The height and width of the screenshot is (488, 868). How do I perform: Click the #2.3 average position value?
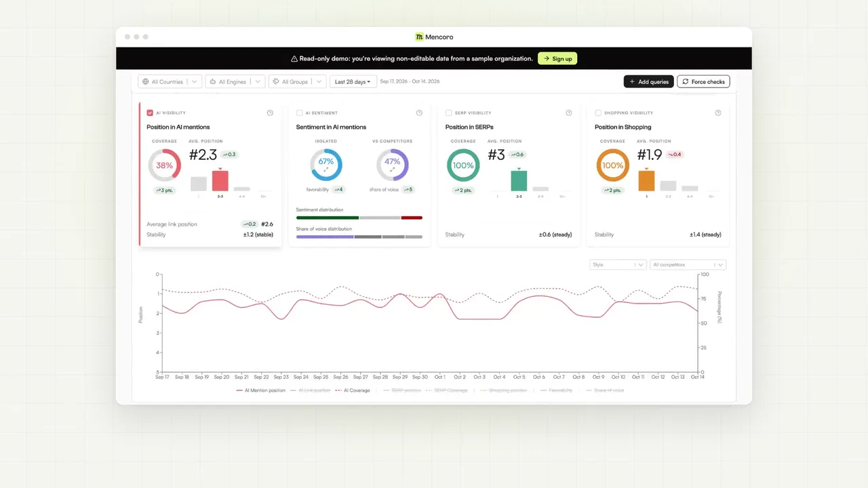203,155
